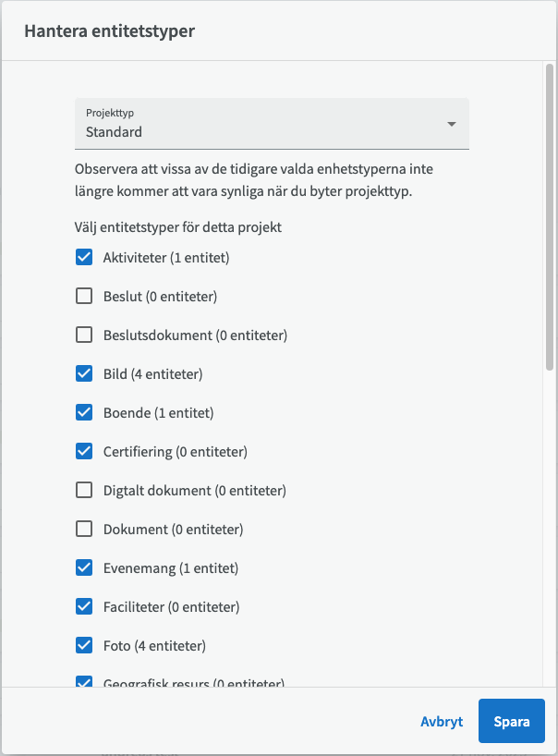Disable the Evenemang checkbox

[x=84, y=567]
